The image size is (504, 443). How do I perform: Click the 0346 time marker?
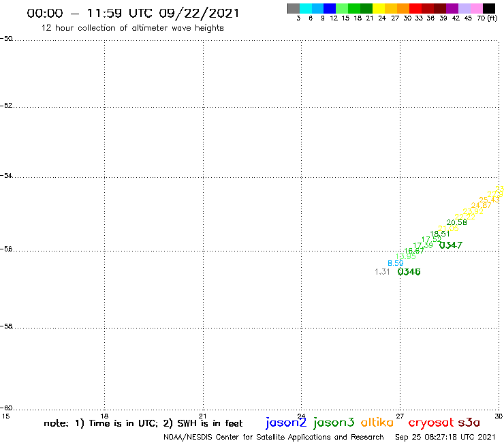point(409,272)
